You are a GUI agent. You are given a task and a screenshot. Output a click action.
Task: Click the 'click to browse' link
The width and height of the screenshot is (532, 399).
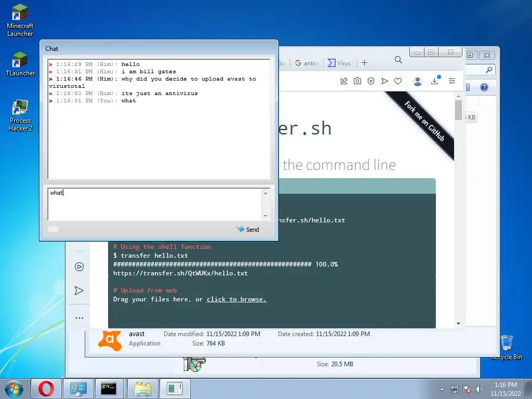click(x=236, y=299)
